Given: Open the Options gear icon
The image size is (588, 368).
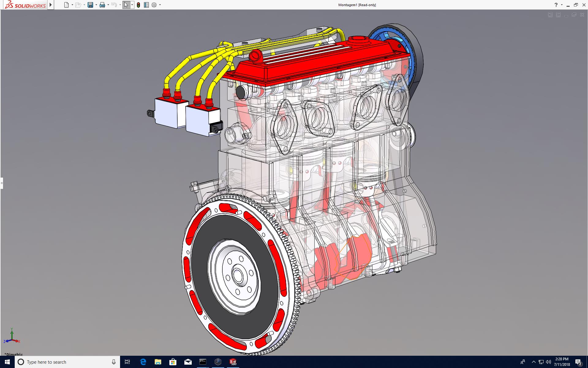Looking at the screenshot, I should click(x=154, y=5).
